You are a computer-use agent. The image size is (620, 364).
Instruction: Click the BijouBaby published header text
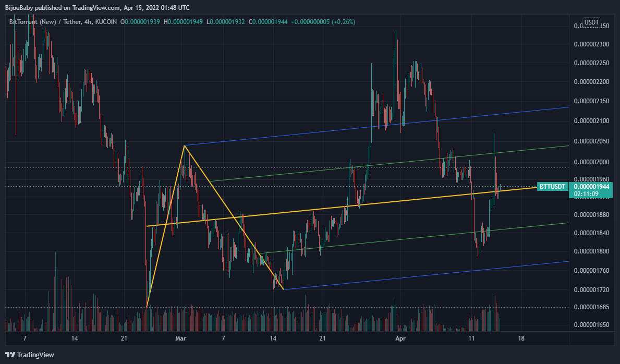point(98,7)
